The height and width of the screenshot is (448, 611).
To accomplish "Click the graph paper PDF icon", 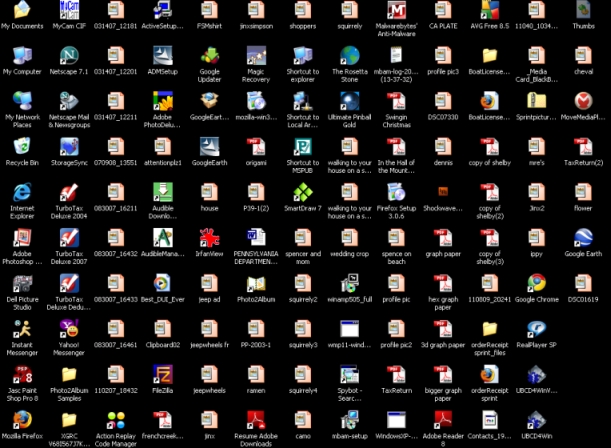I will click(443, 238).
